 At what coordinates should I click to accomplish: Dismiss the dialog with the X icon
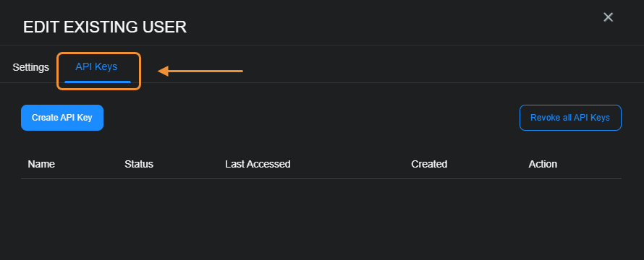tap(608, 17)
